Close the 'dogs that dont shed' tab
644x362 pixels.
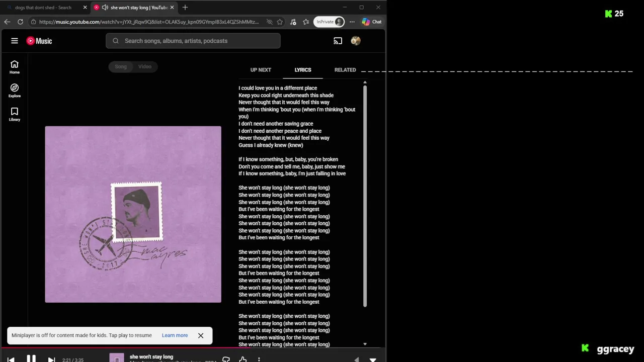click(85, 8)
